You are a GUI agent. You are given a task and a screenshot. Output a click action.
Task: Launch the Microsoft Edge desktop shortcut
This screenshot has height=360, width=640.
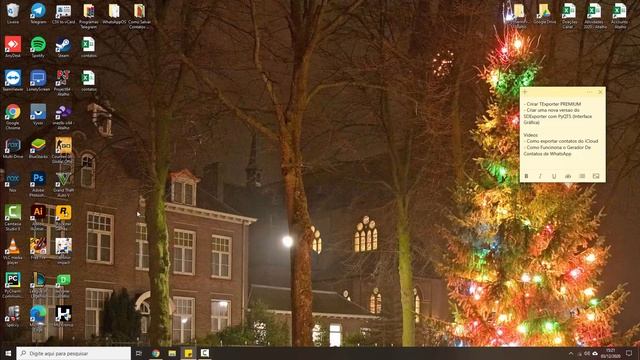[38, 319]
